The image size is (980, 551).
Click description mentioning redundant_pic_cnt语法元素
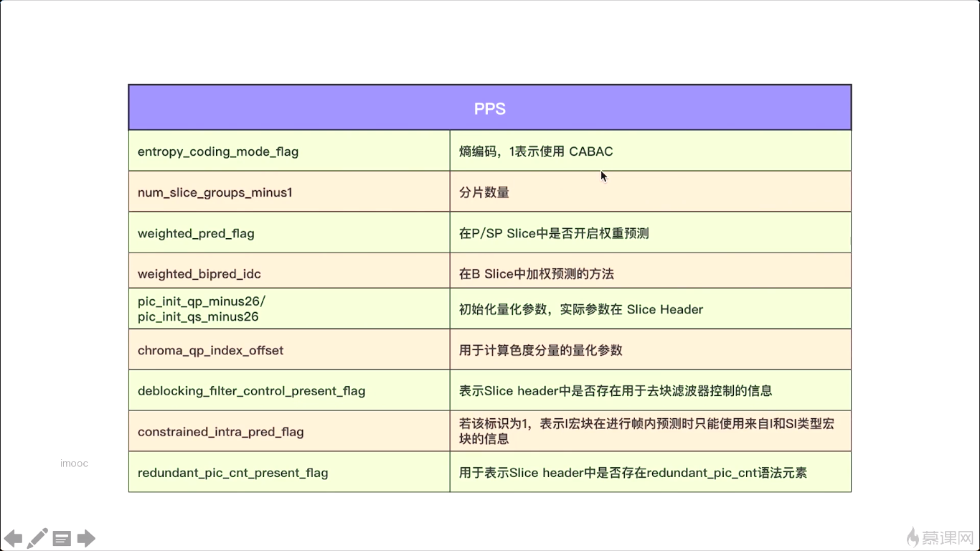point(633,473)
